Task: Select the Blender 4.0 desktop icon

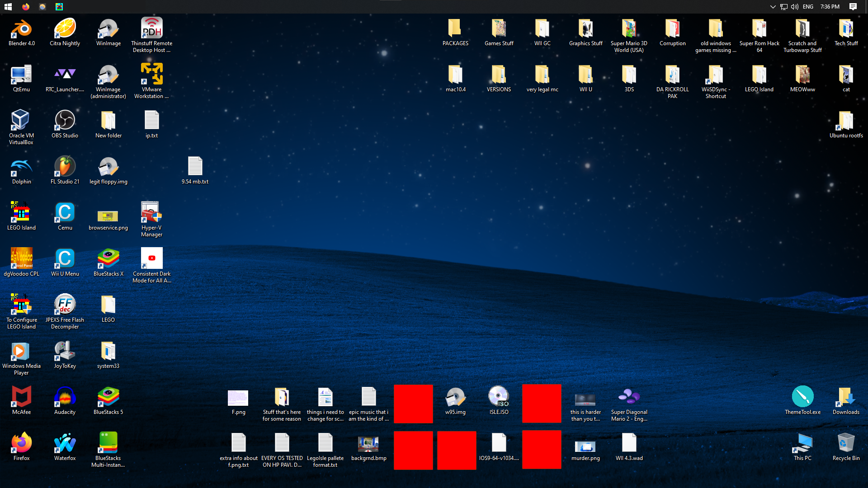Action: [21, 29]
